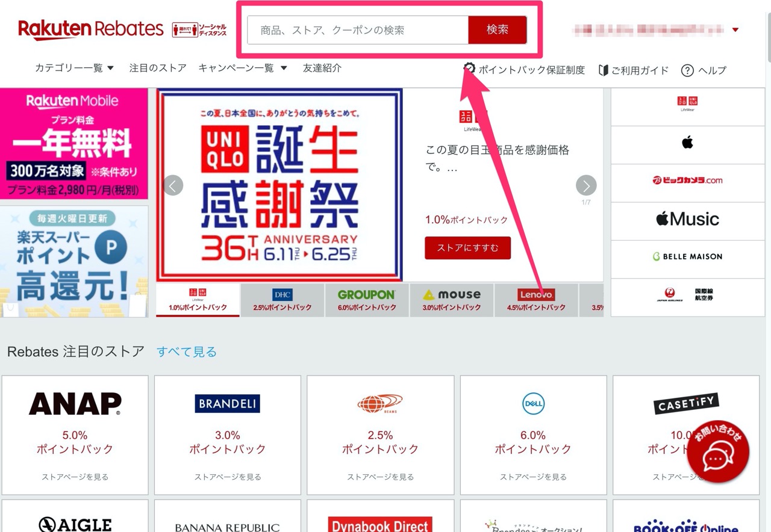Viewport: 771px width, 532px height.
Task: Select DHC 2.5% carousel tab
Action: (x=282, y=300)
